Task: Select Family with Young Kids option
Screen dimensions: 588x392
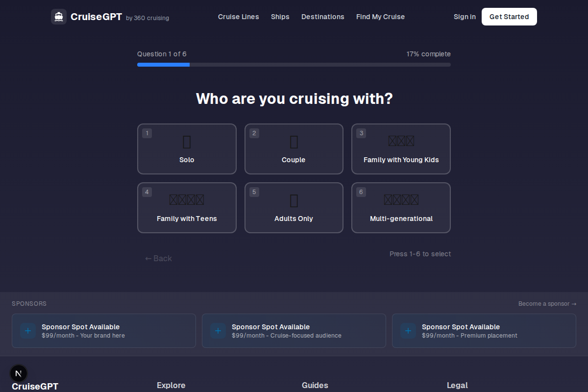Action: (401, 149)
